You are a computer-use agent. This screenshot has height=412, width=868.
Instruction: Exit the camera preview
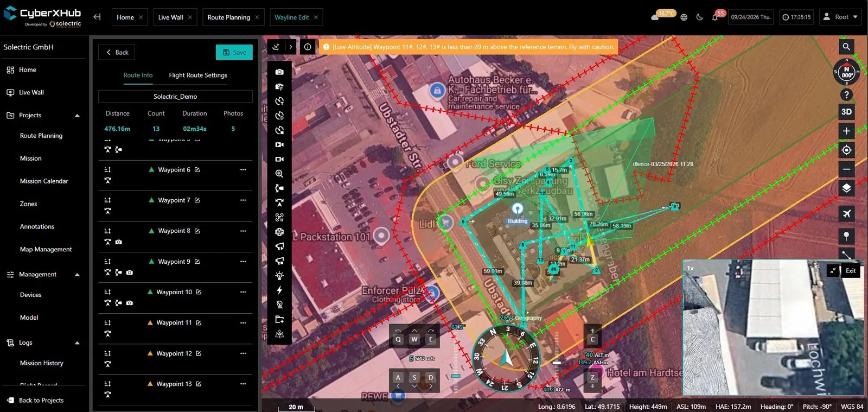tap(851, 270)
